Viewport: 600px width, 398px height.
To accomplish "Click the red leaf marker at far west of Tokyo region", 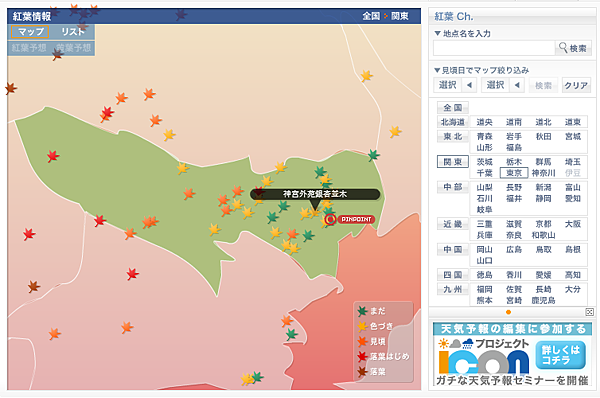I will pos(53,156).
